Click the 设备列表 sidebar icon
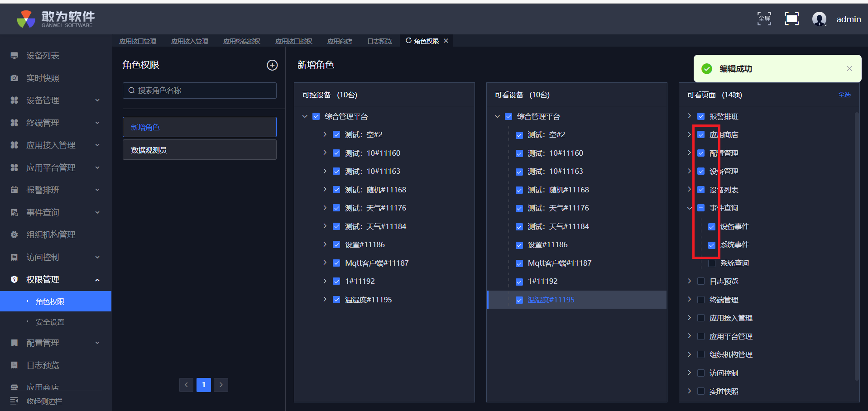Screen dimensions: 868x411 tap(14, 56)
